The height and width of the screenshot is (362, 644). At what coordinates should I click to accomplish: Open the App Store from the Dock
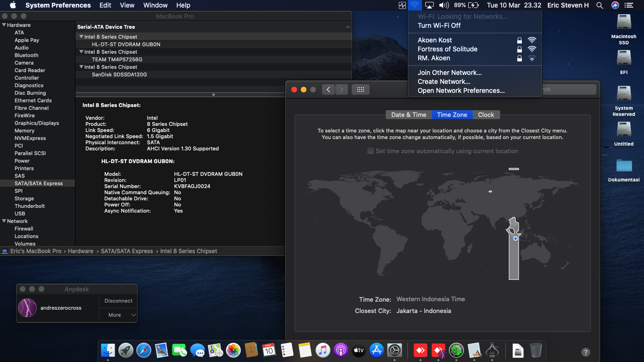tap(376, 350)
